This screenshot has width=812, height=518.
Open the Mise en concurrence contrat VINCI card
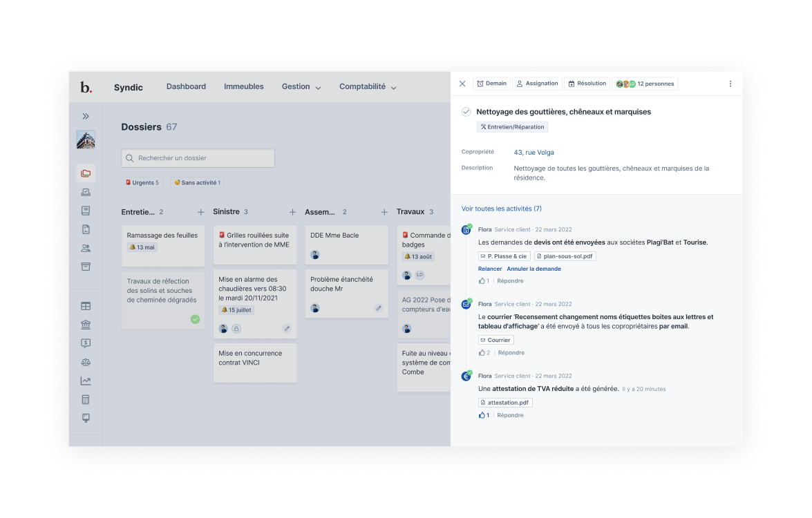click(255, 363)
